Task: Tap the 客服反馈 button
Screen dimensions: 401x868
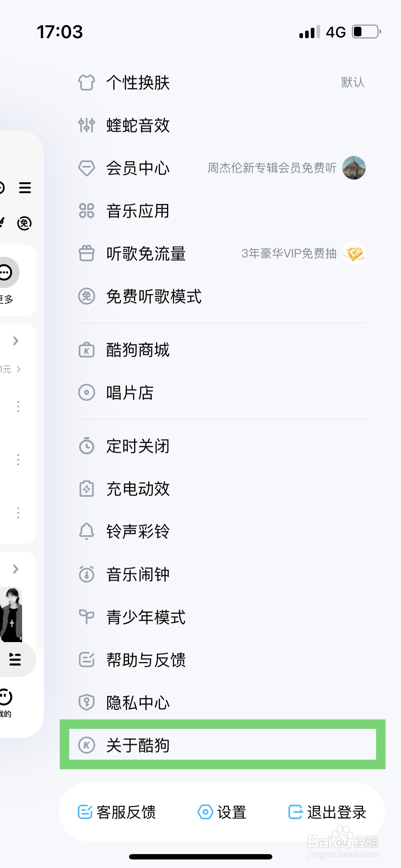Action: coord(117,812)
